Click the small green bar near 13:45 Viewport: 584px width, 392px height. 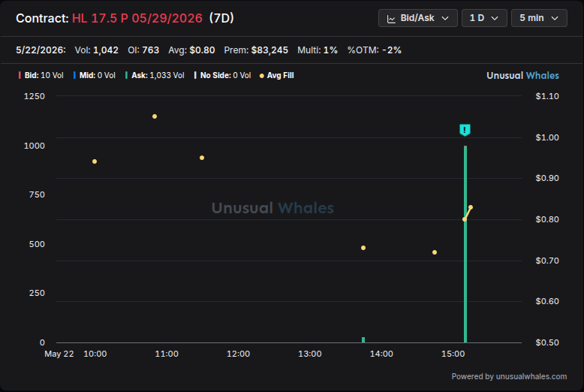pos(363,340)
